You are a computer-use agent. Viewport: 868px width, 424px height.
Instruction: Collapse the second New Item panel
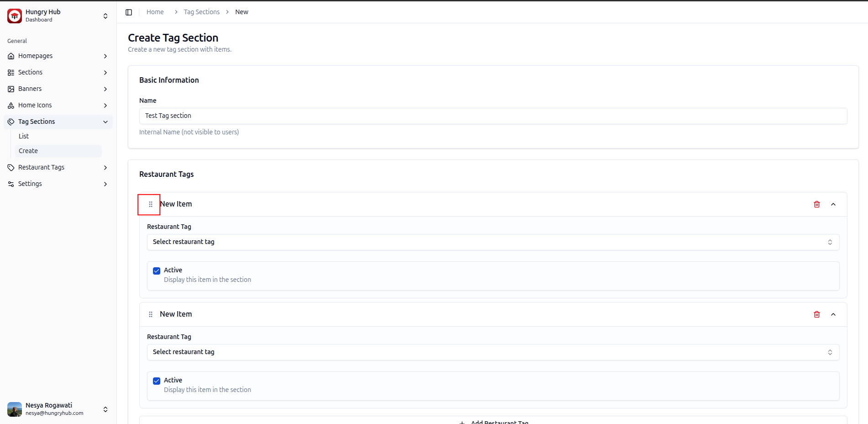(833, 314)
